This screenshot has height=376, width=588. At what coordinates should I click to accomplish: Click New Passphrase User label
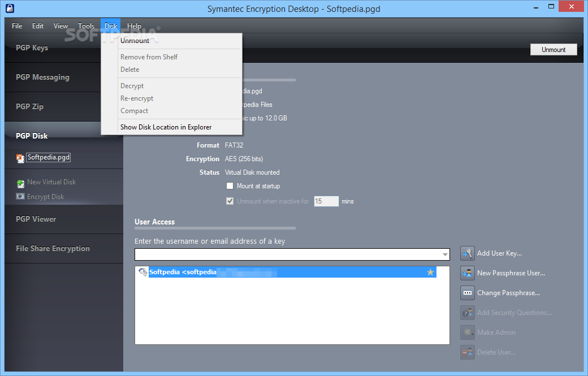[511, 273]
